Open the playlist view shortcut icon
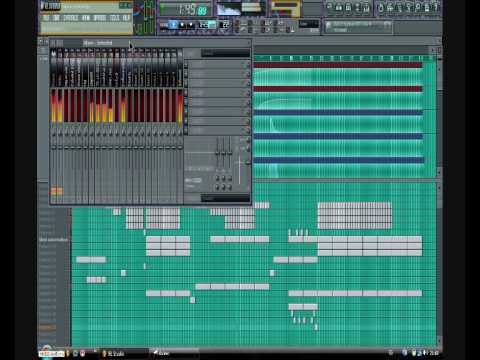Image resolution: width=480 pixels, height=360 pixels. [x=329, y=7]
